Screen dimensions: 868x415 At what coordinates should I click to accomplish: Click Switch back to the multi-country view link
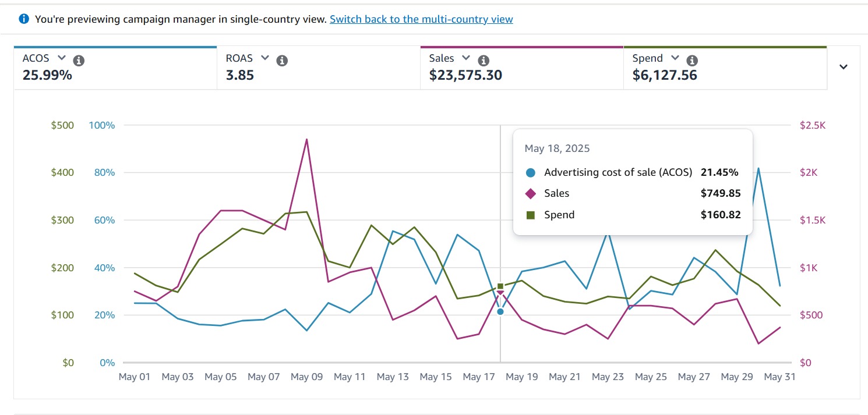[x=421, y=19]
